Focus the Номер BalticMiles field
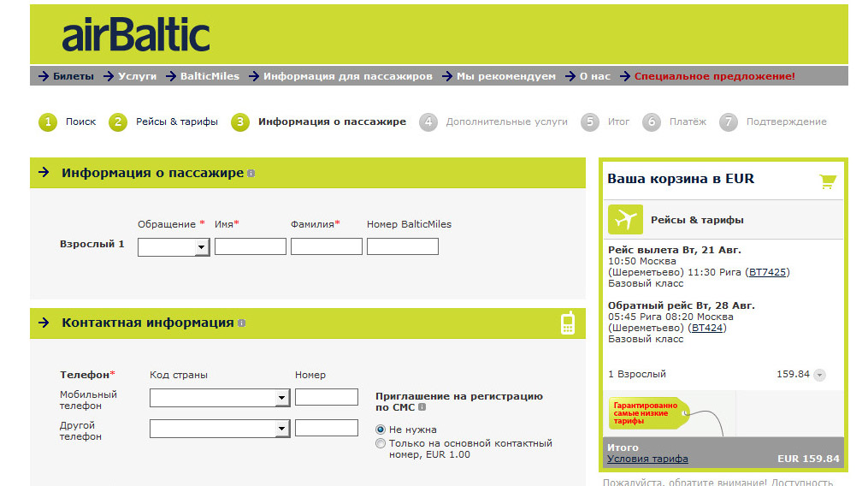Screen dimensions: 868x486 click(x=403, y=246)
